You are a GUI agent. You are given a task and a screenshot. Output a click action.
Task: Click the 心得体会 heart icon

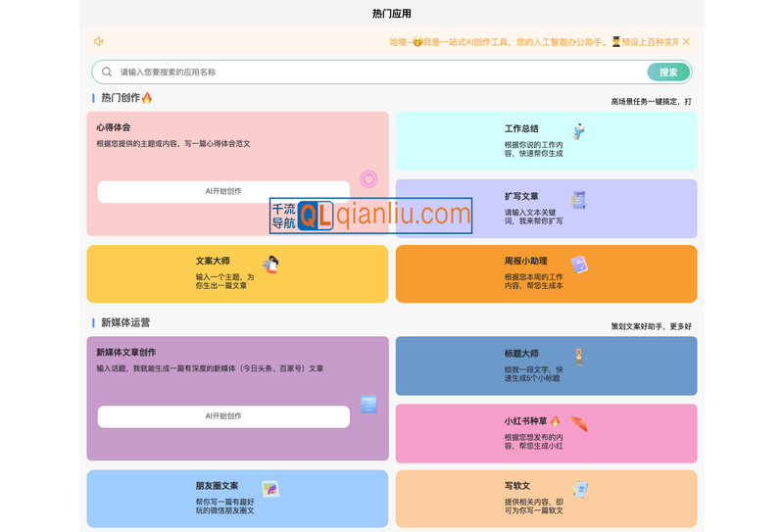[x=368, y=178]
